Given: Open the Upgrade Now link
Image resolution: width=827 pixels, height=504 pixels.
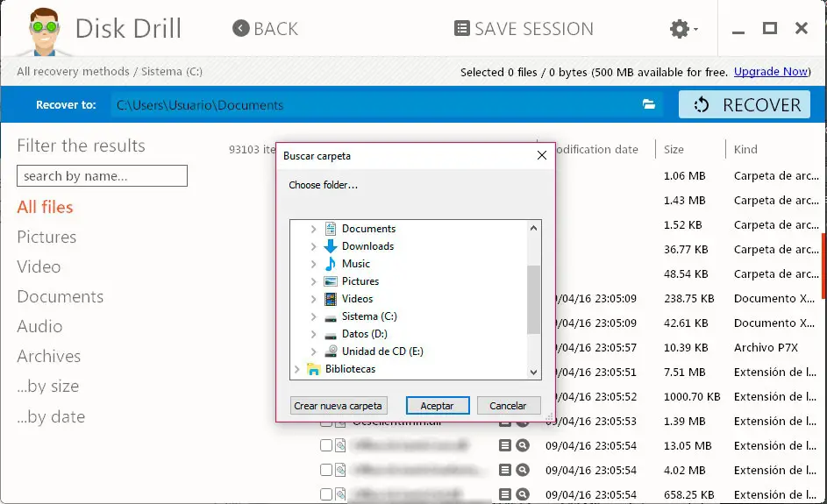Looking at the screenshot, I should 771,72.
